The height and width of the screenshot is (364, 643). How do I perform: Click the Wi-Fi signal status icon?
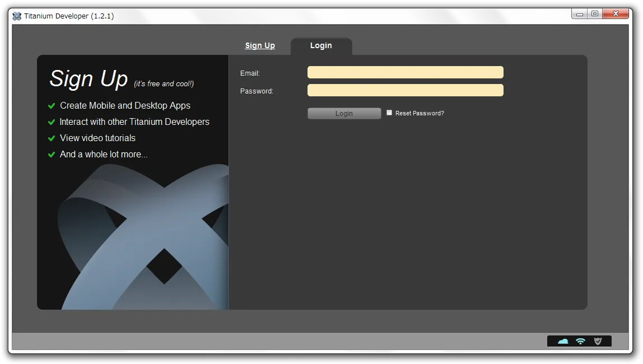tap(580, 341)
